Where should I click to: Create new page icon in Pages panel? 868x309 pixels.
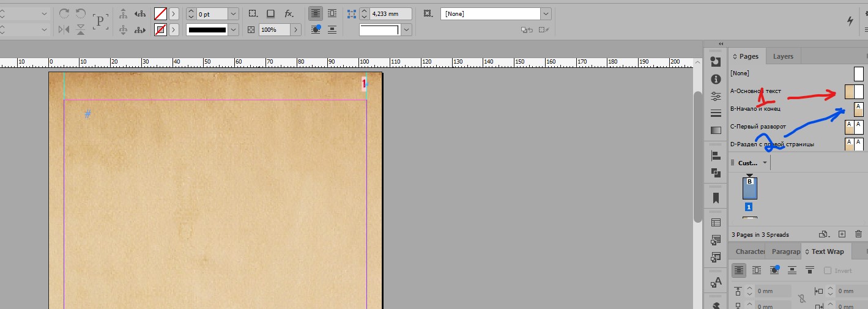click(842, 234)
